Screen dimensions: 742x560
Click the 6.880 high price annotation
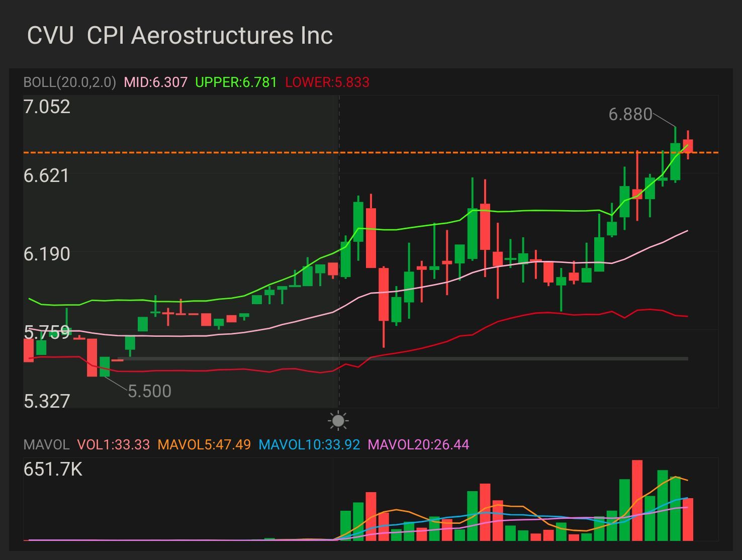[630, 115]
